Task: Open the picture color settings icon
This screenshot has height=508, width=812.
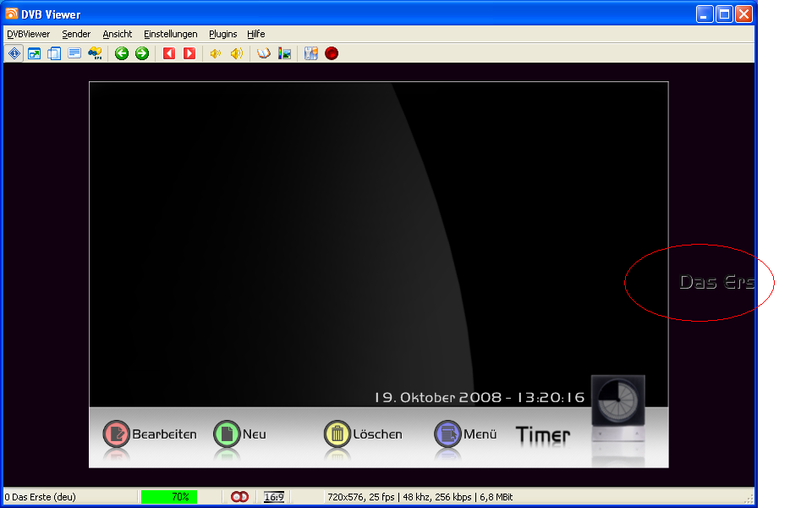Action: point(284,53)
